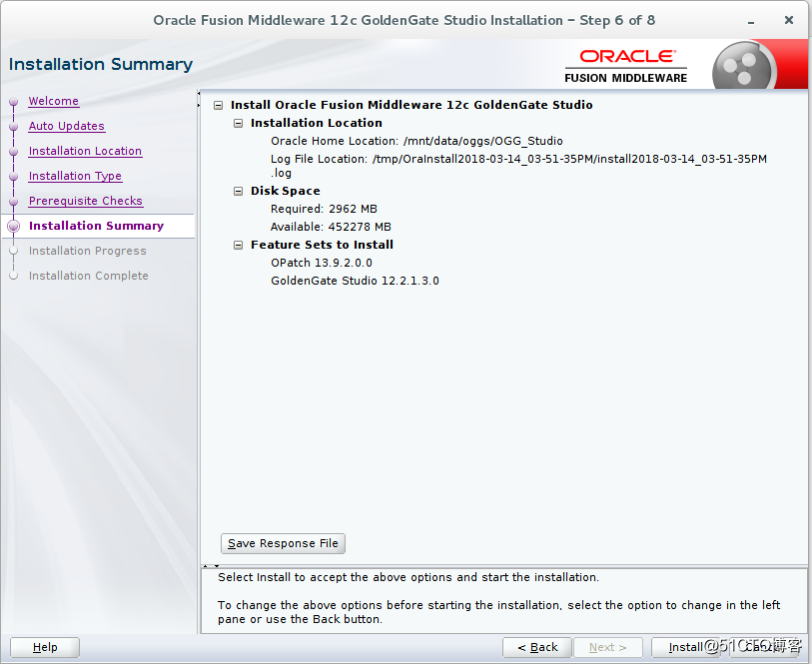Click the Installation Summary current-step icon
812x664 pixels.
(14, 227)
